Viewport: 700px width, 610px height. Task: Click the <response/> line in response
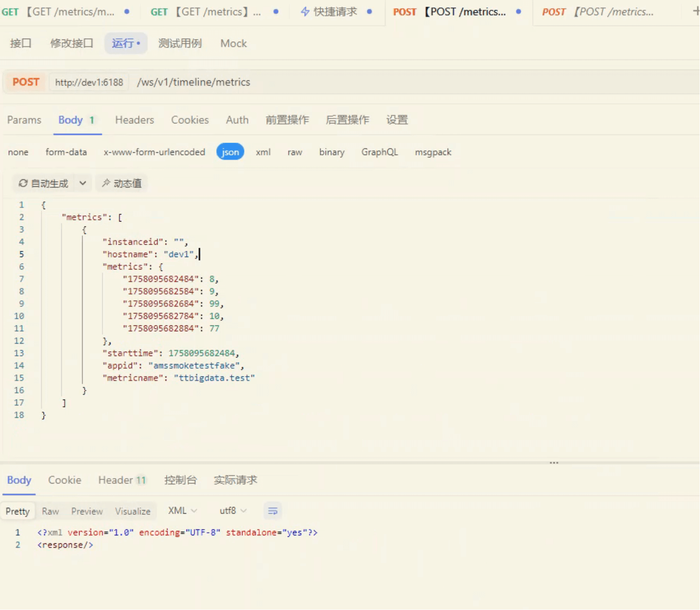pyautogui.click(x=65, y=545)
